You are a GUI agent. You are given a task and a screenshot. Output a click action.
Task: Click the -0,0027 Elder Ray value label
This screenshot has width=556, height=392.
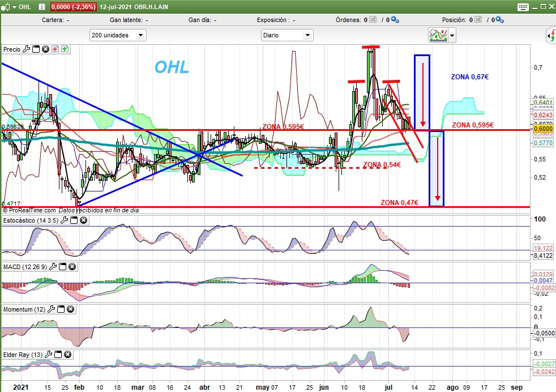[x=544, y=364]
